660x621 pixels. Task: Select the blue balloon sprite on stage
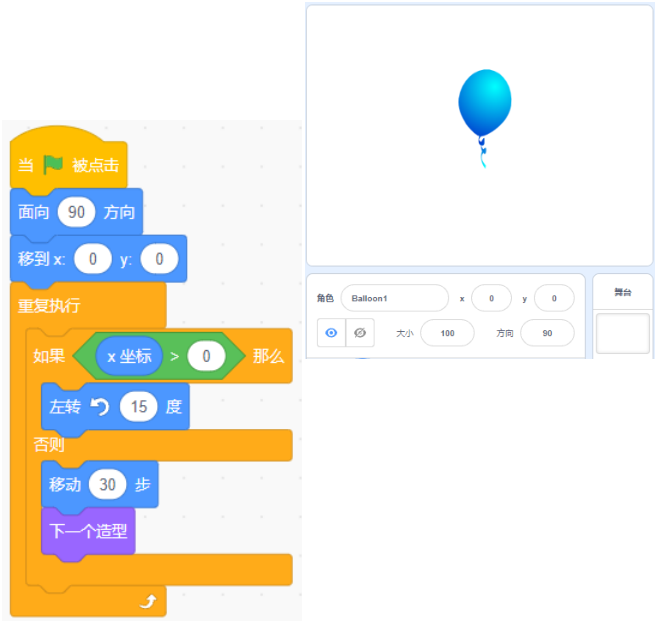pos(484,117)
